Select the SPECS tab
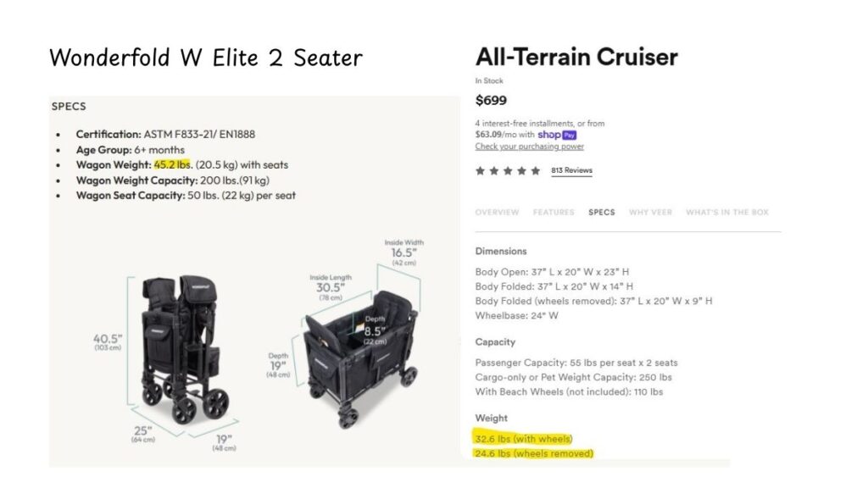This screenshot has height=488, width=868. pyautogui.click(x=601, y=212)
